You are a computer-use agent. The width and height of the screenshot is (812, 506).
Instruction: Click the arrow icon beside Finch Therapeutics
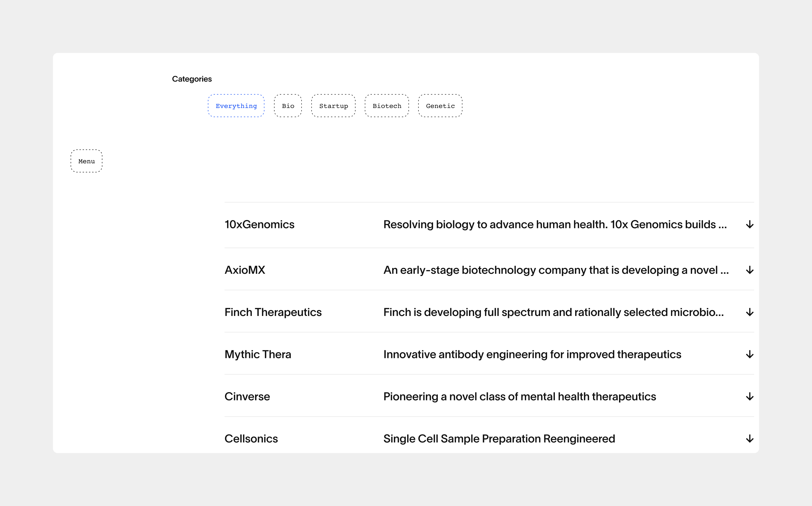[749, 312]
